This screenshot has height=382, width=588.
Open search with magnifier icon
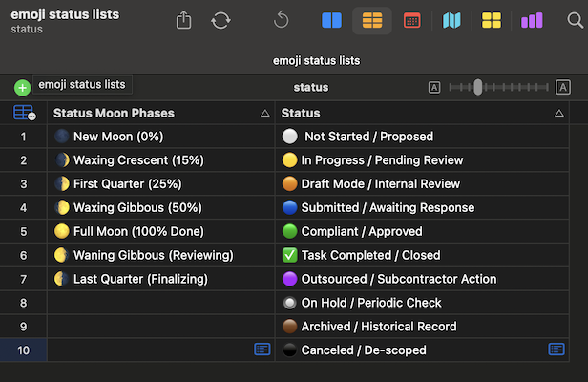coord(575,20)
